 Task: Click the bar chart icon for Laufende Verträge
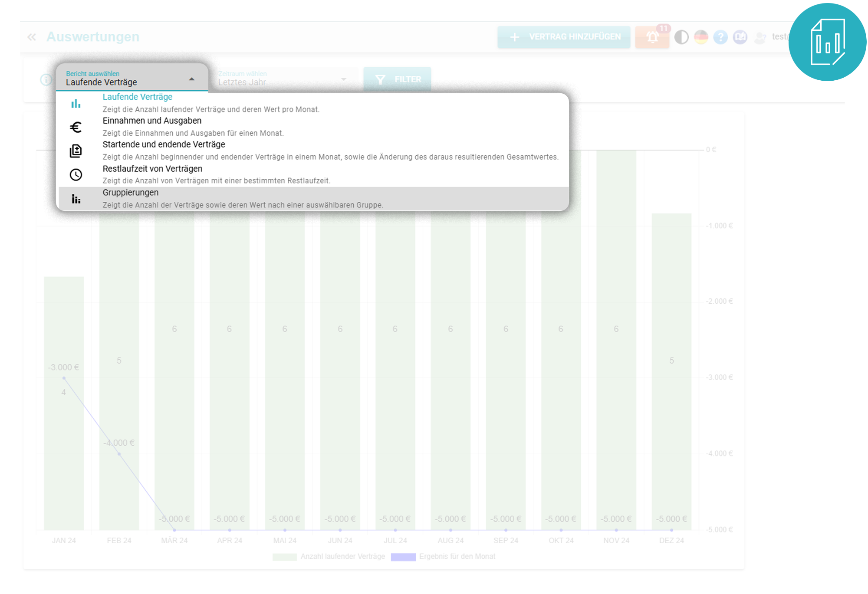[76, 104]
